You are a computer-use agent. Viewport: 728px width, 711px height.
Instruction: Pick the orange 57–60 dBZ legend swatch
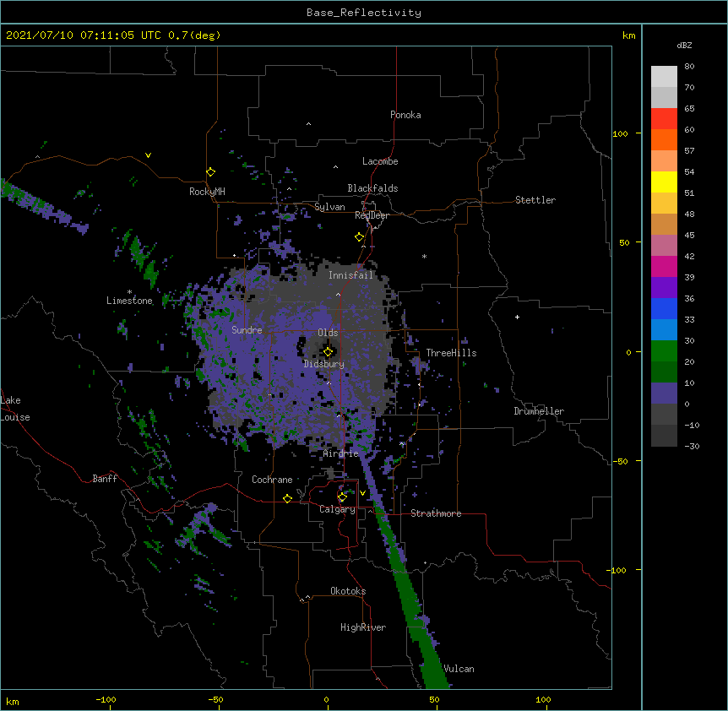click(x=664, y=139)
